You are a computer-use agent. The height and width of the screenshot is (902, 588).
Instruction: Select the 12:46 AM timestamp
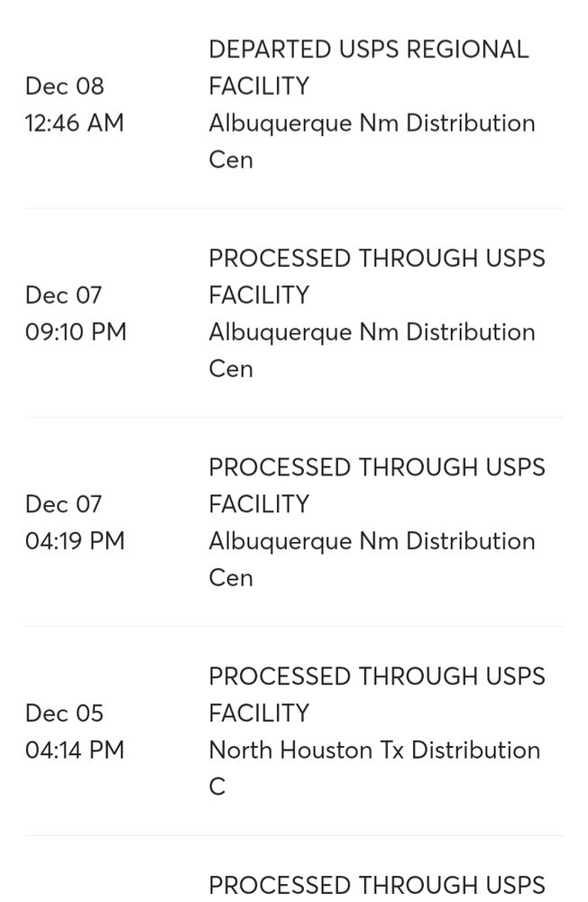pos(75,124)
